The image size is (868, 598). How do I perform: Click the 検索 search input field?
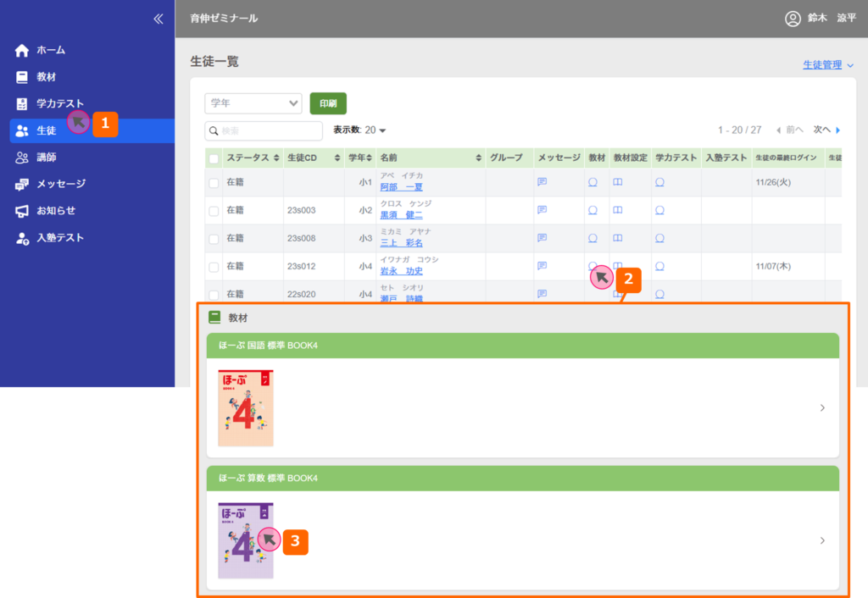[264, 131]
